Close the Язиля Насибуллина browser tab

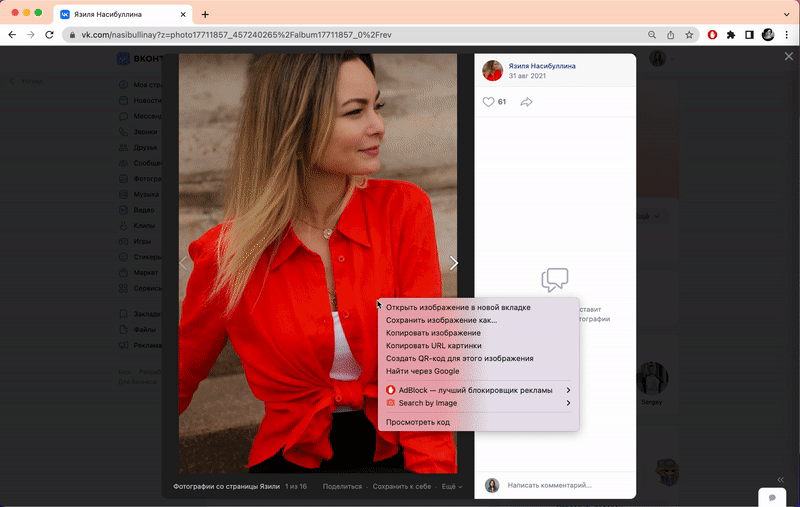click(x=183, y=14)
